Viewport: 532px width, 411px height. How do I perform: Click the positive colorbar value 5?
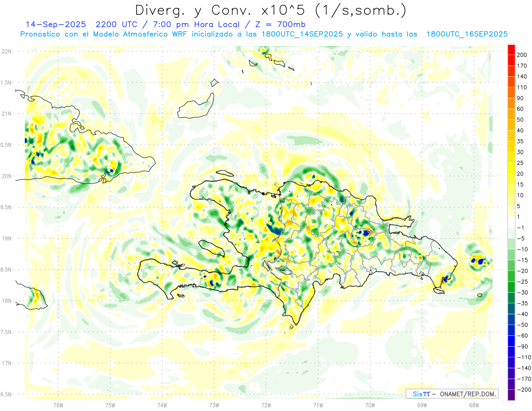tap(519, 206)
